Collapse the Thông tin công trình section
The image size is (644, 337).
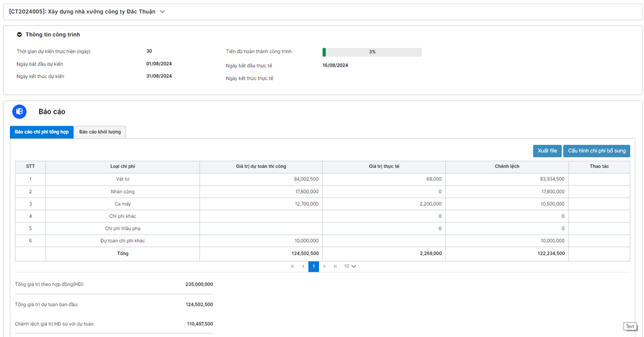[19, 34]
